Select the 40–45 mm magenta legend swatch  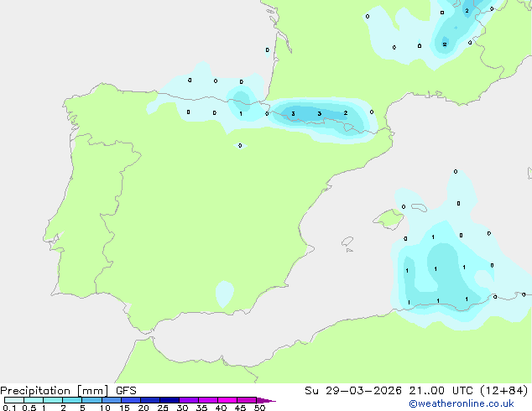pyautogui.click(x=227, y=400)
